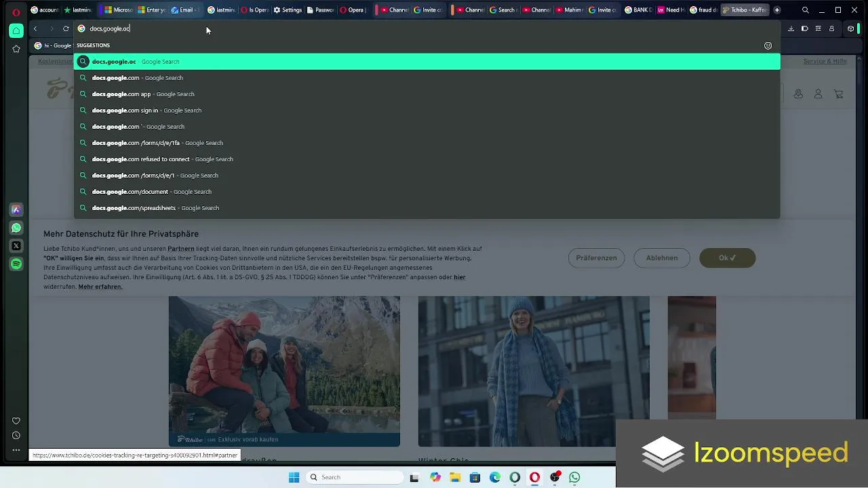Open the 'Mehr erfahren.' link
This screenshot has width=868, height=488.
tap(100, 287)
